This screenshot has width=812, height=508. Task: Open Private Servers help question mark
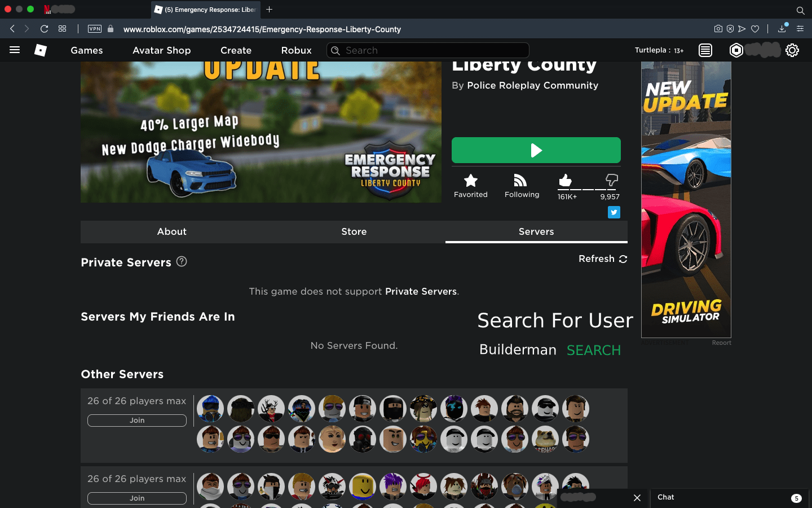tap(182, 260)
